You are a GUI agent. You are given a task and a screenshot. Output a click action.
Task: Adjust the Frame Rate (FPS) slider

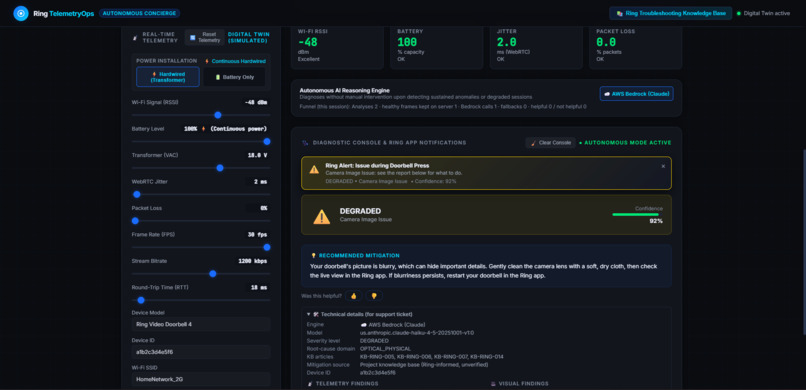[201, 247]
